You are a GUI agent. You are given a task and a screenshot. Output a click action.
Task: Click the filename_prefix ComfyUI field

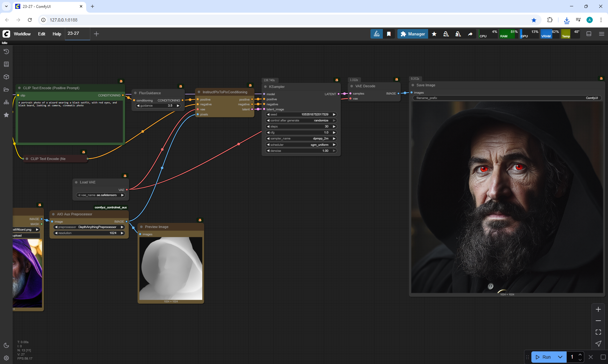(507, 98)
